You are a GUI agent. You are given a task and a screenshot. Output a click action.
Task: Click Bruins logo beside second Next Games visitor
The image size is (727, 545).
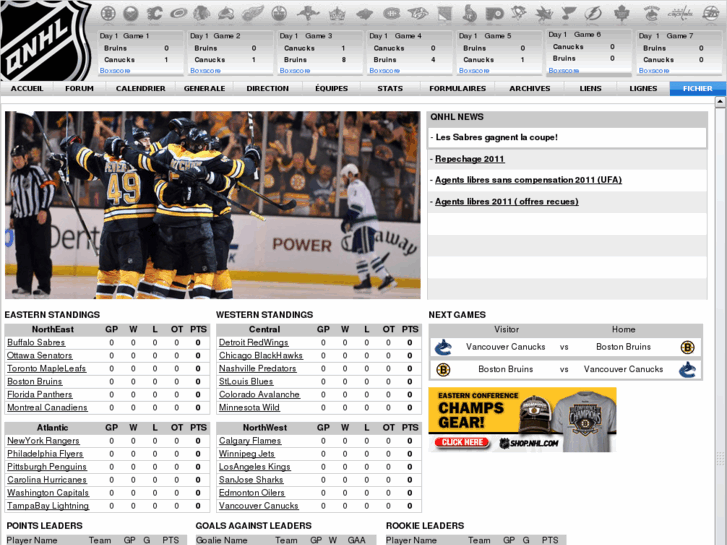tap(443, 370)
